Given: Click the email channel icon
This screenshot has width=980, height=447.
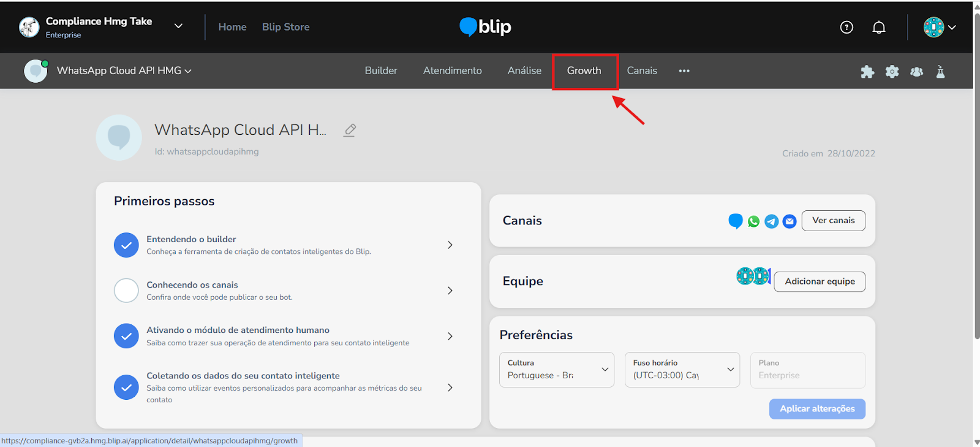Looking at the screenshot, I should point(790,221).
